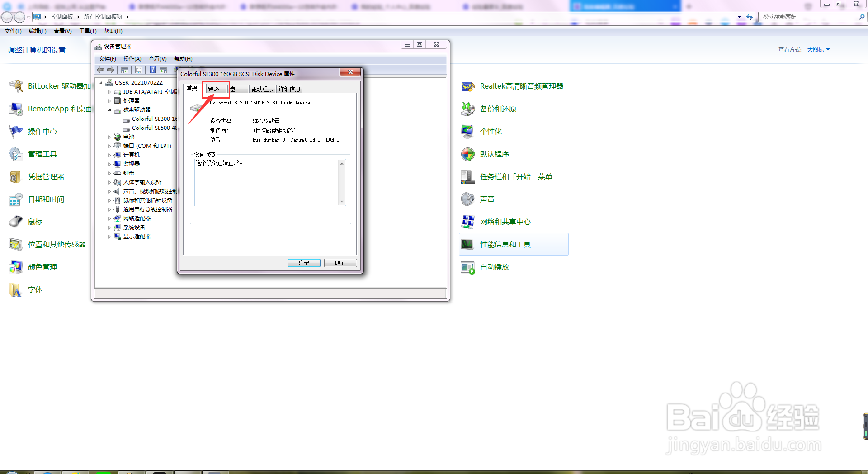868x474 pixels.
Task: Click Device Manager back arrow toolbar icon
Action: [100, 70]
